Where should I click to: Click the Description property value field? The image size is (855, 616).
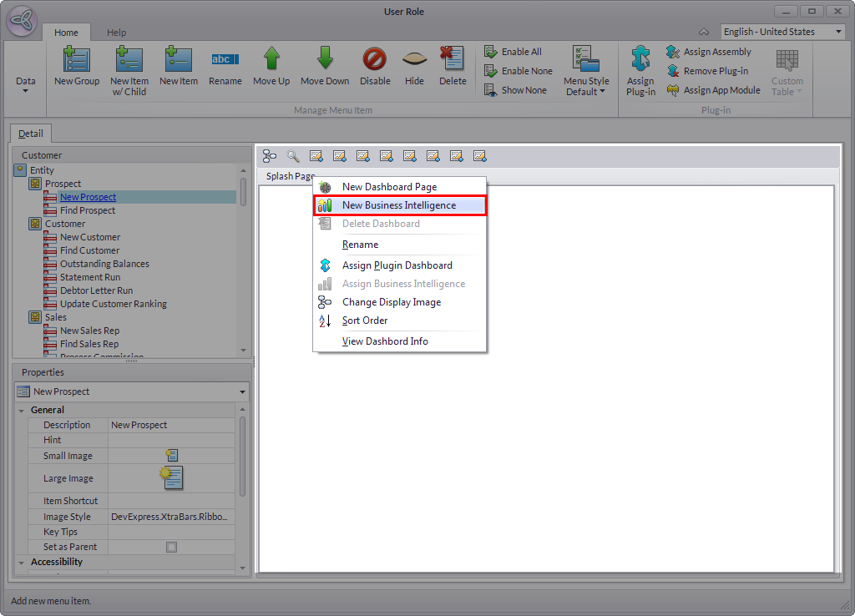pyautogui.click(x=172, y=425)
